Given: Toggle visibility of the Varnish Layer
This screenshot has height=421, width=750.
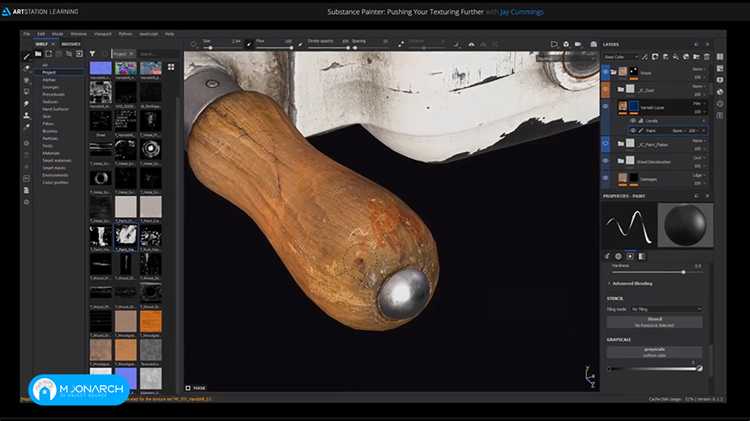Looking at the screenshot, I should (606, 107).
